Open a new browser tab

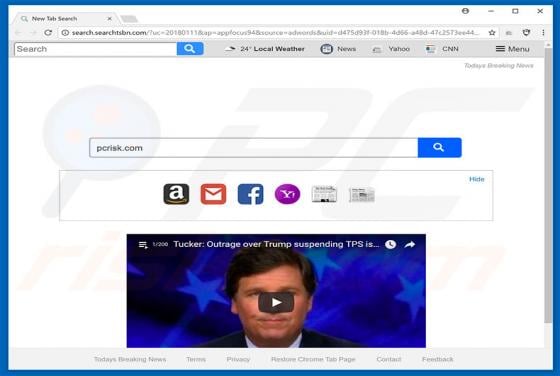click(129, 19)
